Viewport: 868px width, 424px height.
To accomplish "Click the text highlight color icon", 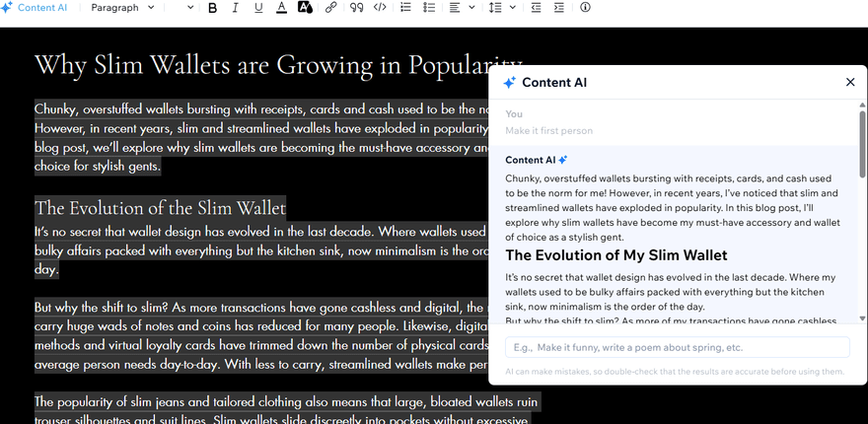I will coord(305,8).
